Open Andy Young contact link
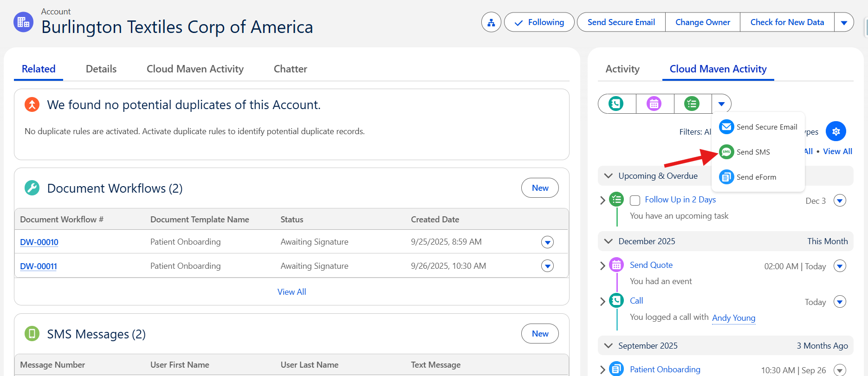The image size is (868, 376). (x=734, y=318)
